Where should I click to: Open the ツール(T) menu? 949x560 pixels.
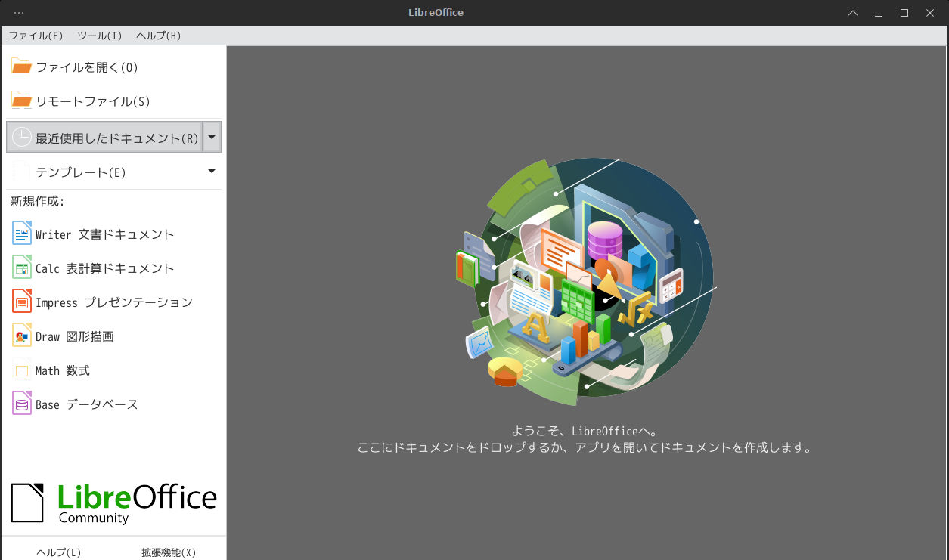[100, 36]
